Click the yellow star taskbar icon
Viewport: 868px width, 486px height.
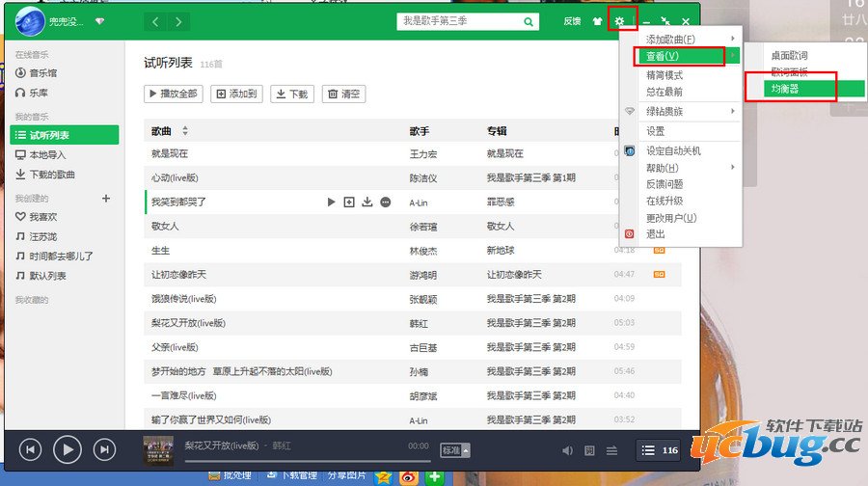point(383,476)
